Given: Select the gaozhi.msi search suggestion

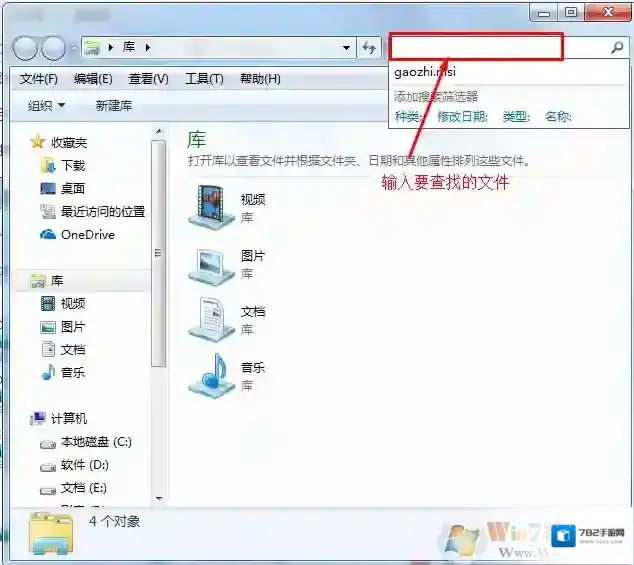Looking at the screenshot, I should (x=425, y=72).
